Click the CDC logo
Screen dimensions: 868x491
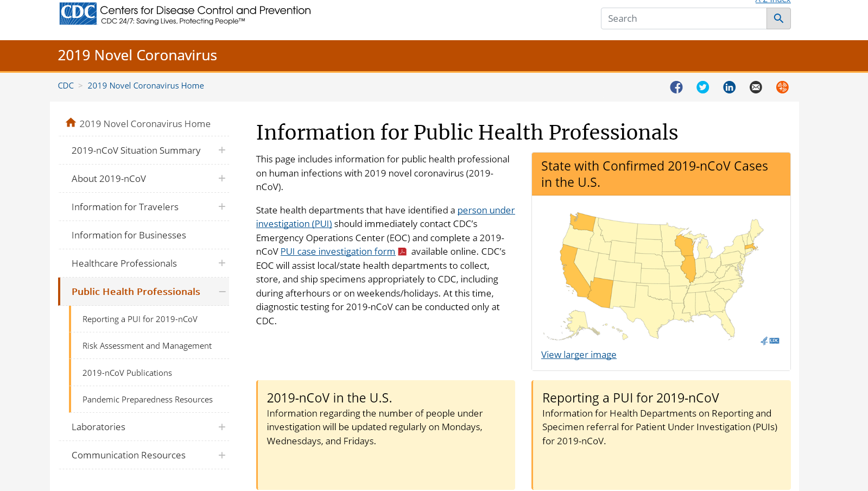click(185, 14)
